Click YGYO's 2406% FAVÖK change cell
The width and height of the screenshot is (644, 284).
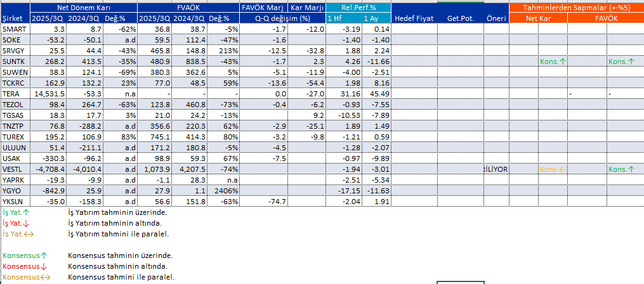pyautogui.click(x=226, y=191)
